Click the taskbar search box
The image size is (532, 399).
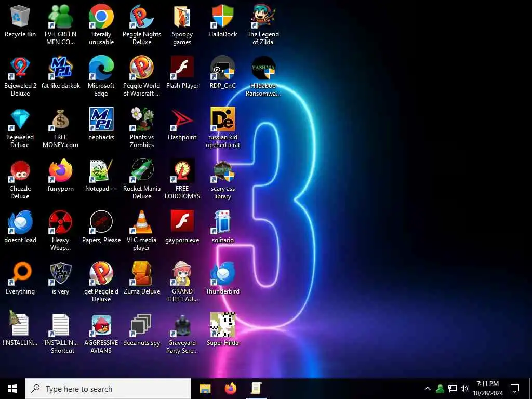tap(108, 389)
